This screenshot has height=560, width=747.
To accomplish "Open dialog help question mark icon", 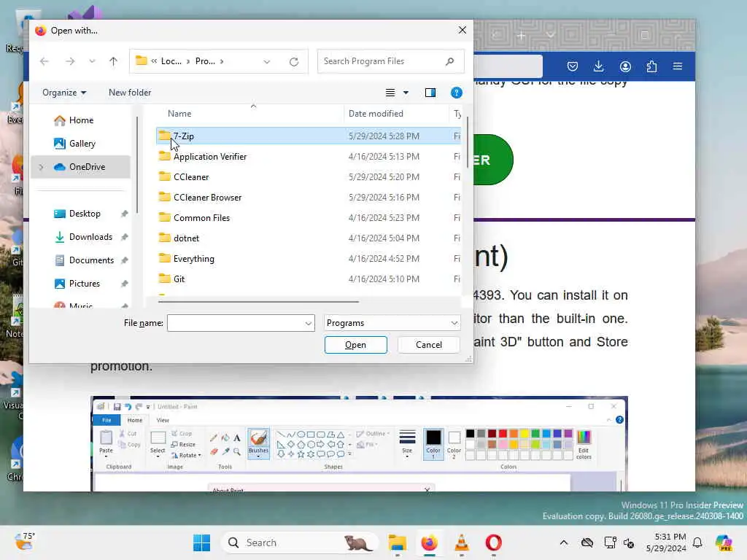I will pos(456,93).
